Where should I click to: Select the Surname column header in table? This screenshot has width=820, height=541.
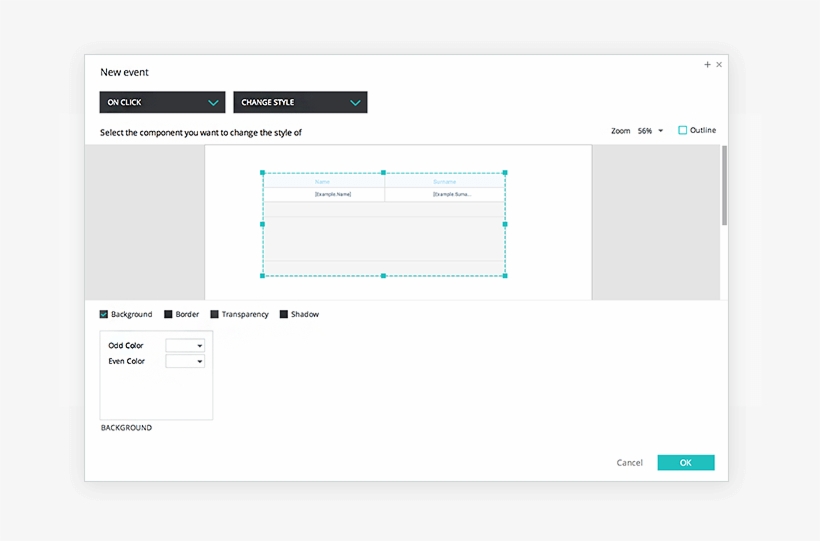(x=444, y=182)
